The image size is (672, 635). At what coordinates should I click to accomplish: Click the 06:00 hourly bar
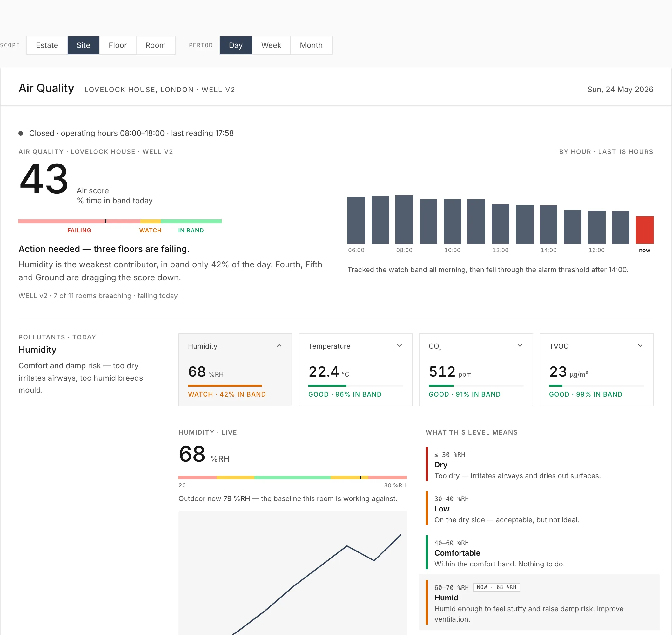pos(356,220)
